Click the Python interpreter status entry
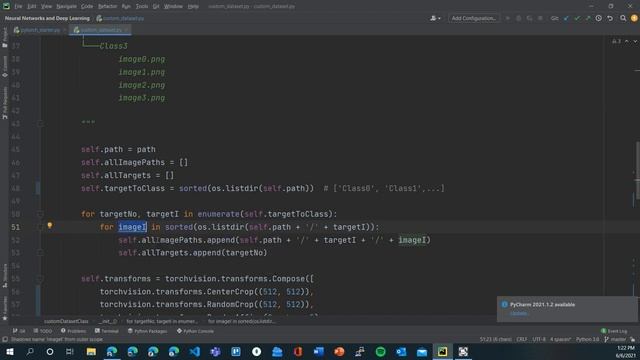Image resolution: width=640 pixels, height=360 pixels. 587,339
